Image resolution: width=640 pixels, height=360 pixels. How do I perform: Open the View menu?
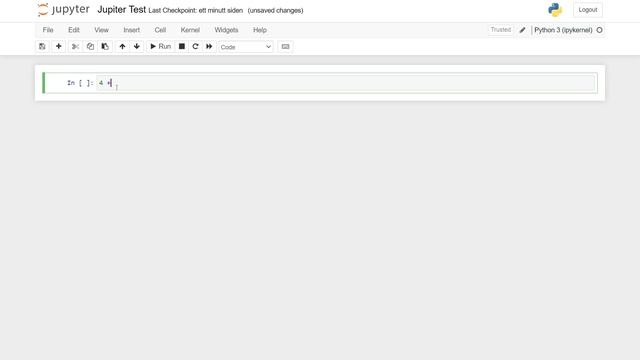[101, 30]
